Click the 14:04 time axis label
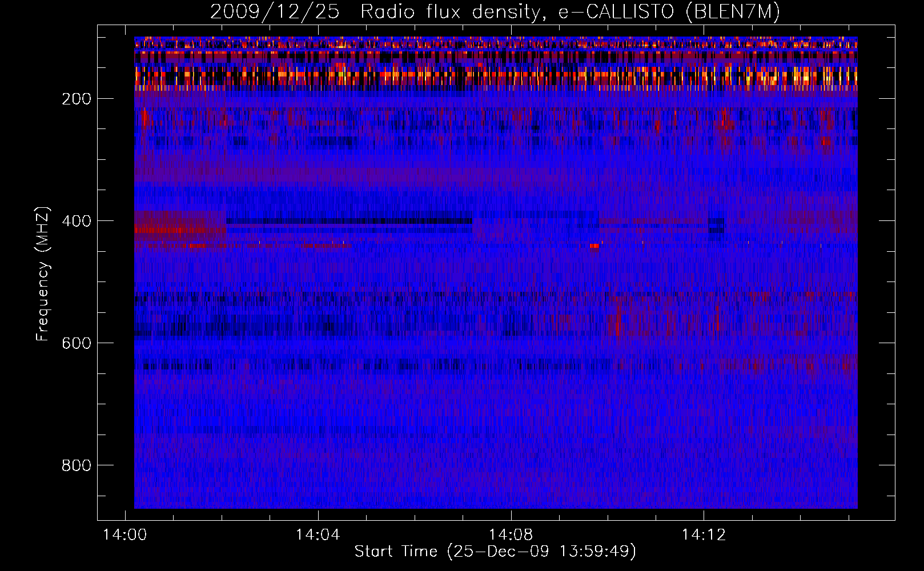 (318, 535)
